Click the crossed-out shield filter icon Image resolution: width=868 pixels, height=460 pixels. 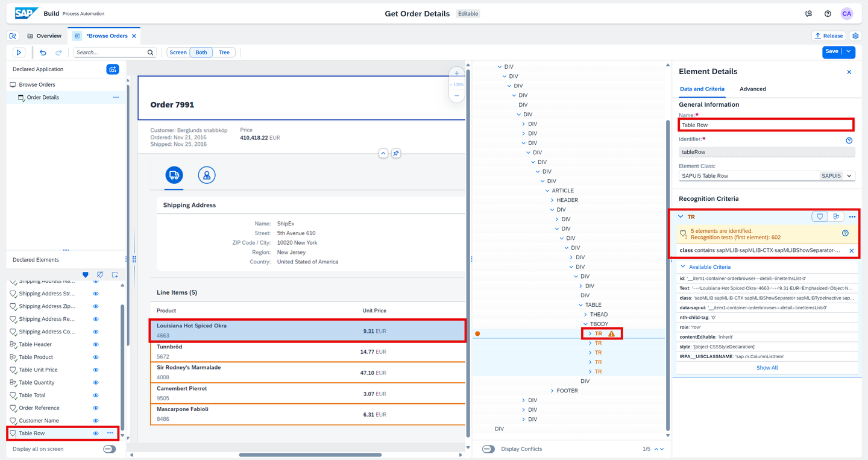(100, 275)
